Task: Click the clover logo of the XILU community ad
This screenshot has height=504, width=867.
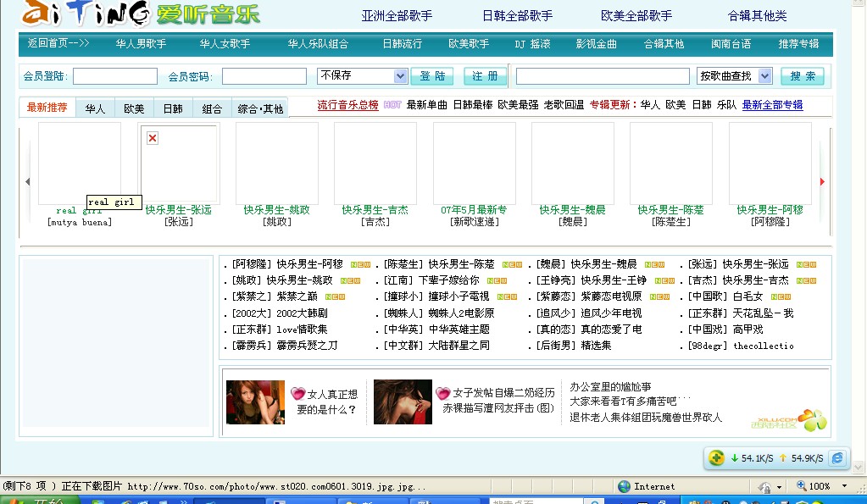Action: tap(812, 420)
